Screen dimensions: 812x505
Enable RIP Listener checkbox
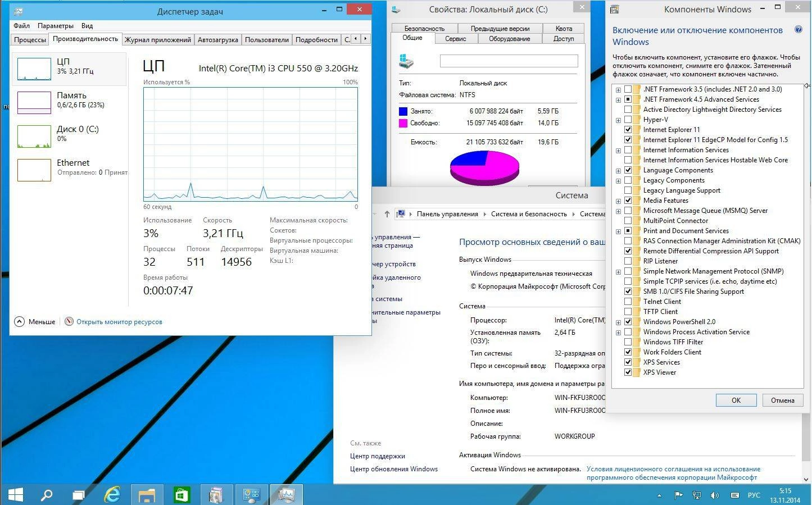pos(628,261)
